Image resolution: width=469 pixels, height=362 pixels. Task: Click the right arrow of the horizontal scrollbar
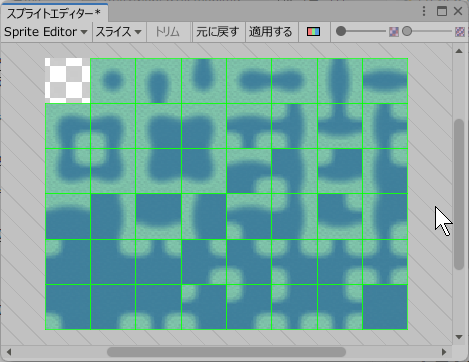[x=444, y=352]
